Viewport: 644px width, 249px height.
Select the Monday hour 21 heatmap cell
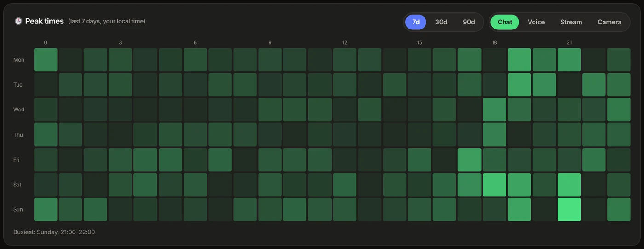click(569, 60)
